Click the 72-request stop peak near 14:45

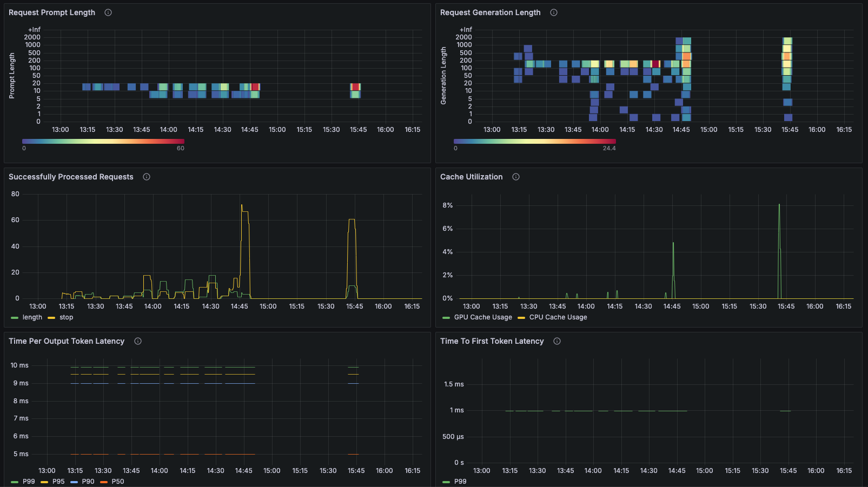[242, 205]
